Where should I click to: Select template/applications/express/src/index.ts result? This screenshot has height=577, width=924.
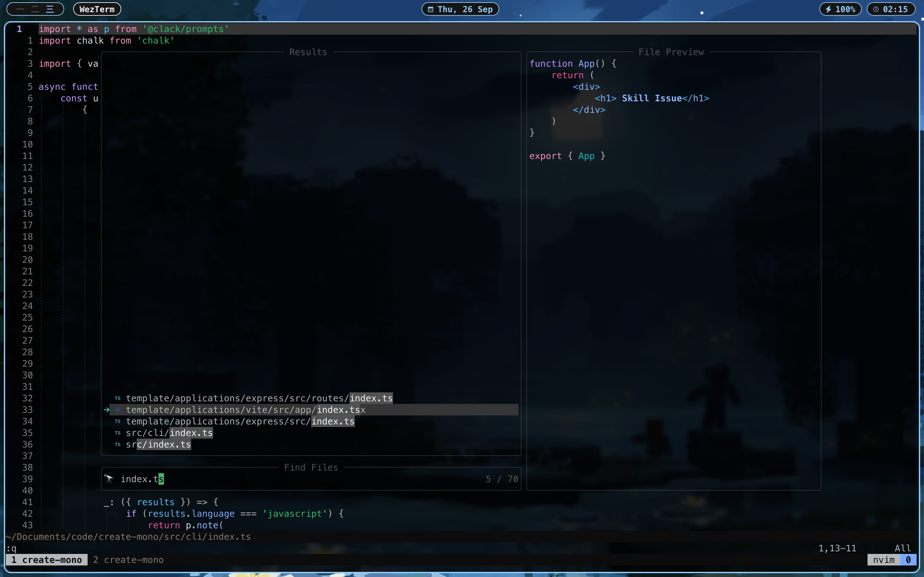[x=240, y=421]
